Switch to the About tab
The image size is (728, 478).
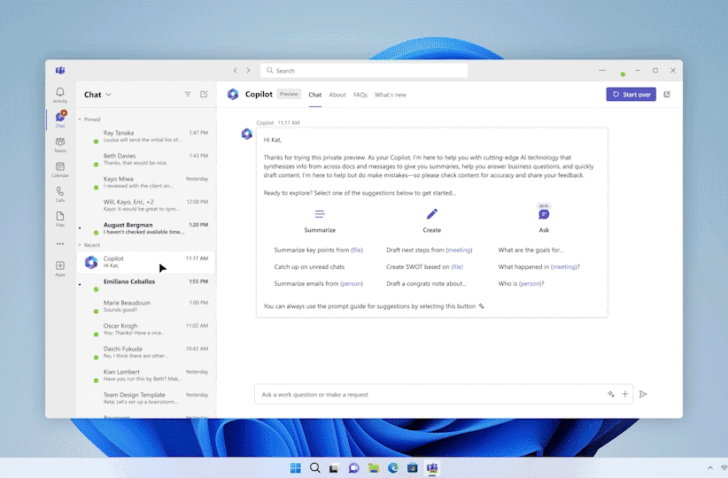tap(337, 95)
